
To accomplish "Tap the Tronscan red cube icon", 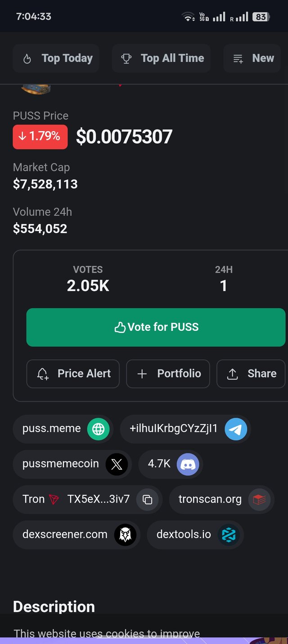I will [x=259, y=499].
